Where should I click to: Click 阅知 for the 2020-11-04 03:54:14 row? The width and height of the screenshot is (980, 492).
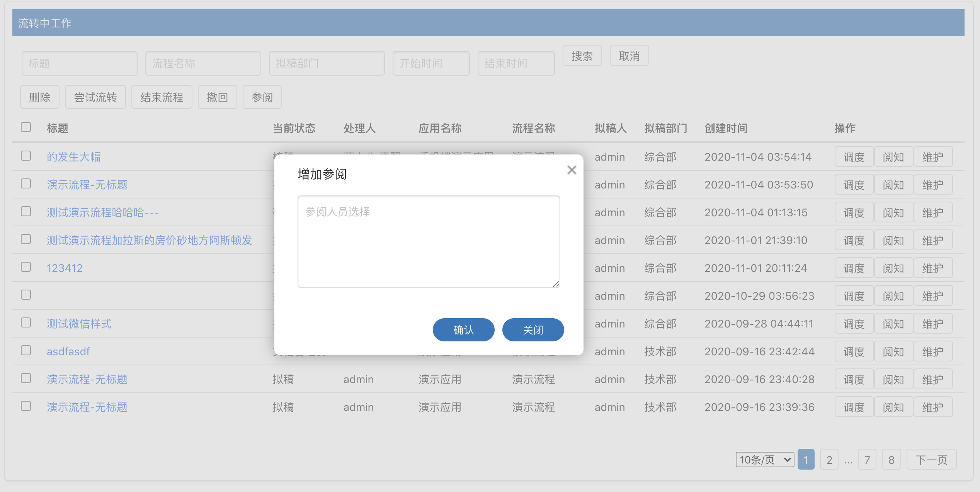[893, 157]
